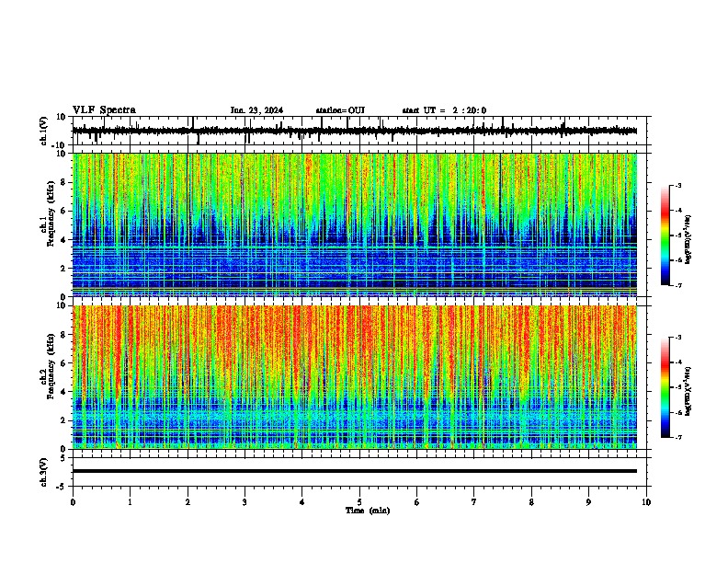728x563 pixels.
Task: Click the flat black ch.3 trace line
Action: click(x=354, y=471)
